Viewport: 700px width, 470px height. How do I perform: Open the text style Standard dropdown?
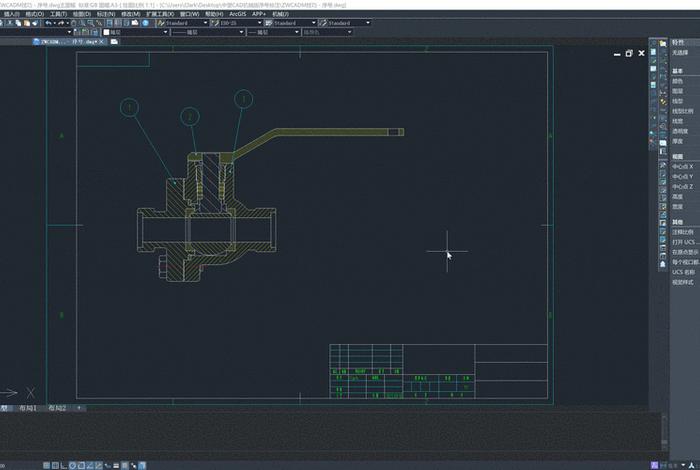(x=187, y=23)
